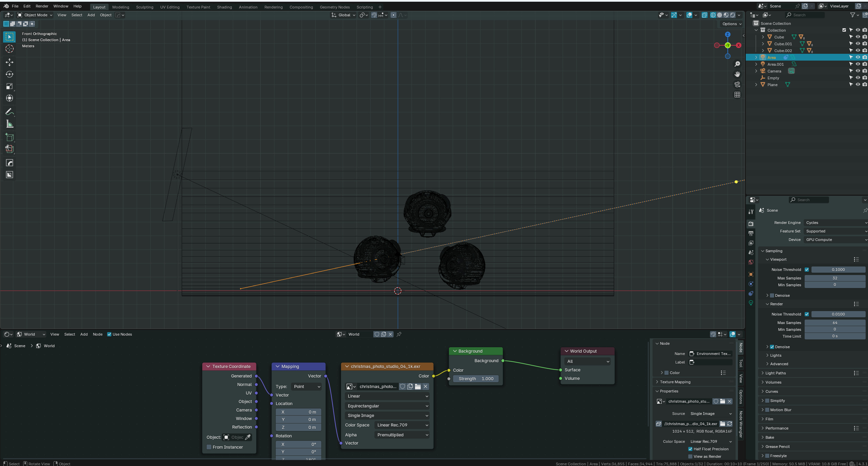Click the 3D cursor tool

click(10, 49)
